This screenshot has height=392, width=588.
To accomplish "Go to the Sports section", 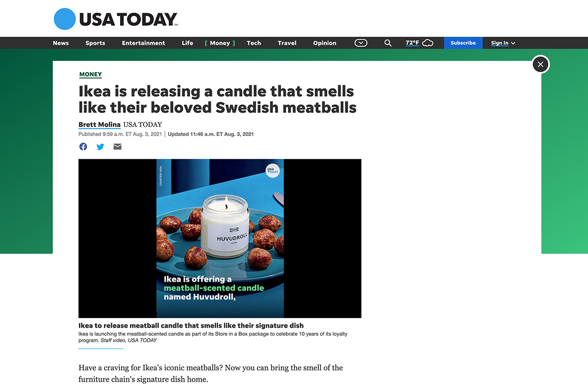I will [95, 43].
